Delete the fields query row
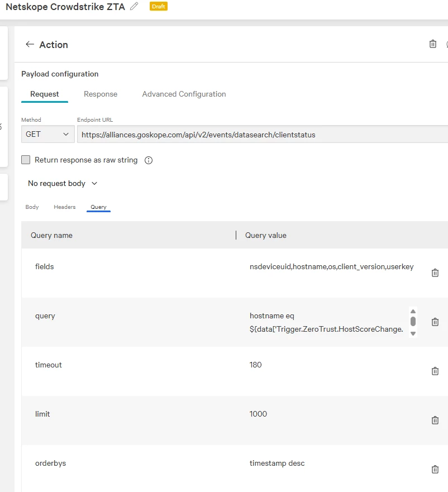The height and width of the screenshot is (492, 448). (x=435, y=273)
